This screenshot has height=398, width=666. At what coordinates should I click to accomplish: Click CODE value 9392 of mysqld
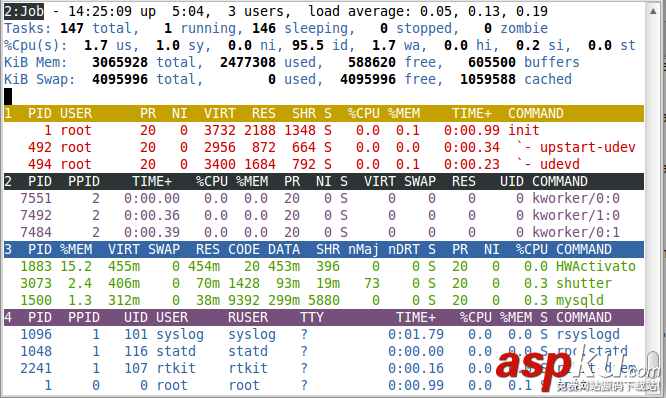pos(244,300)
